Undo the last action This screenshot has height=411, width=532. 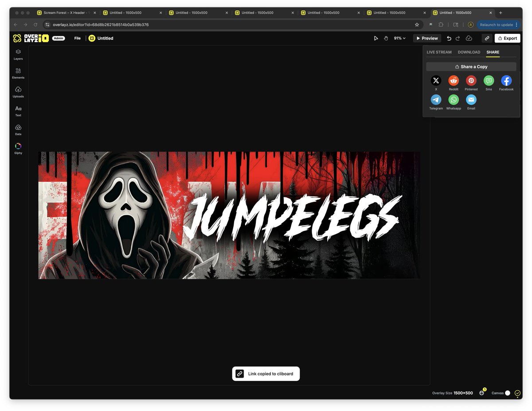click(449, 39)
